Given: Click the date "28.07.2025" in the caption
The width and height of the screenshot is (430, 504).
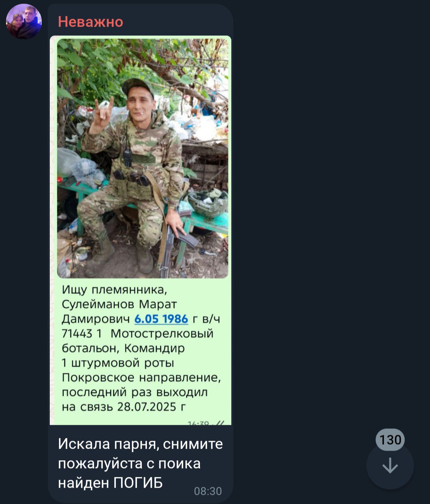Looking at the screenshot, I should 147,407.
